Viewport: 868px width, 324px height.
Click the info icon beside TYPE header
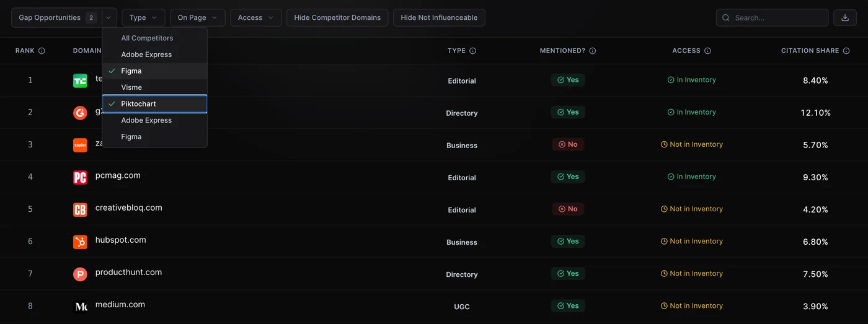point(472,51)
